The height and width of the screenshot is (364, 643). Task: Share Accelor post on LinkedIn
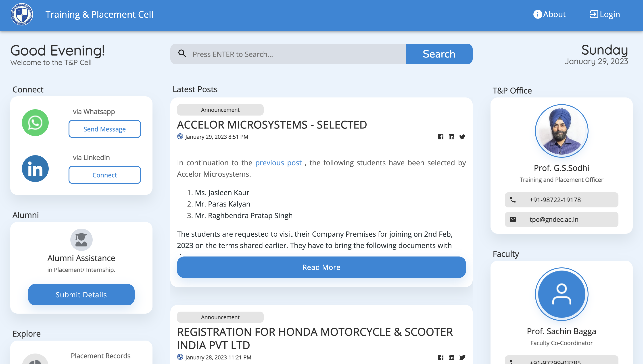point(451,137)
